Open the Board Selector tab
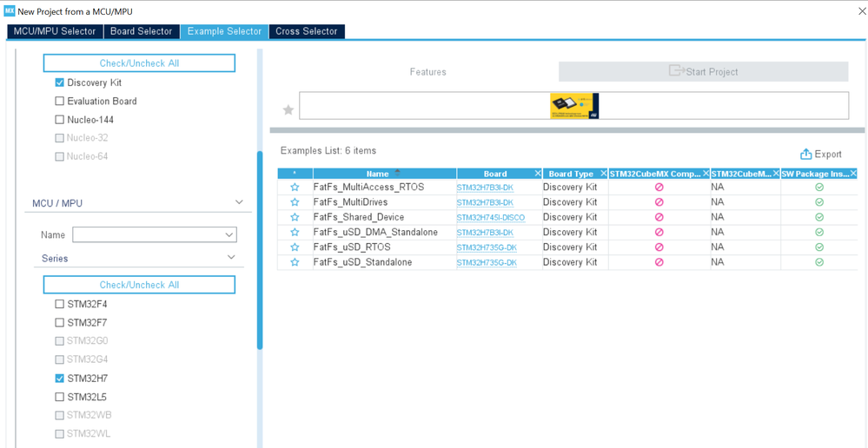Viewport: 868px width, 448px height. coord(141,31)
